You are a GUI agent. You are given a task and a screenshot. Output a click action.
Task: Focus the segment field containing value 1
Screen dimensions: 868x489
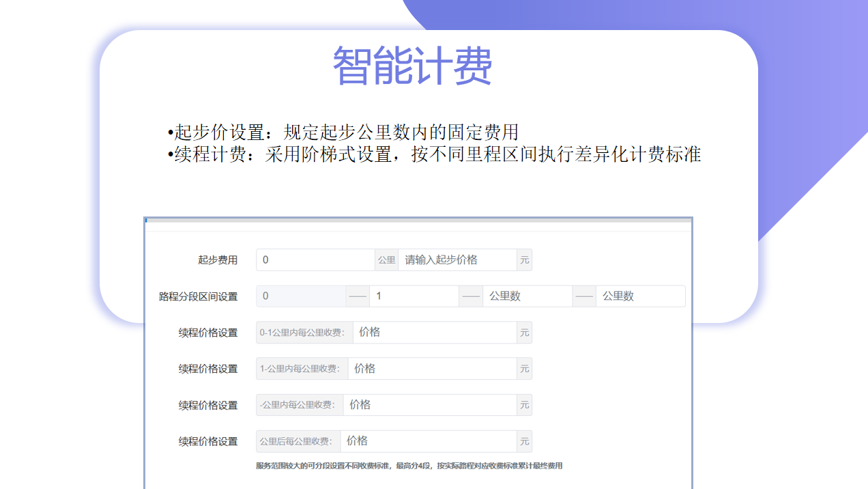pyautogui.click(x=414, y=296)
